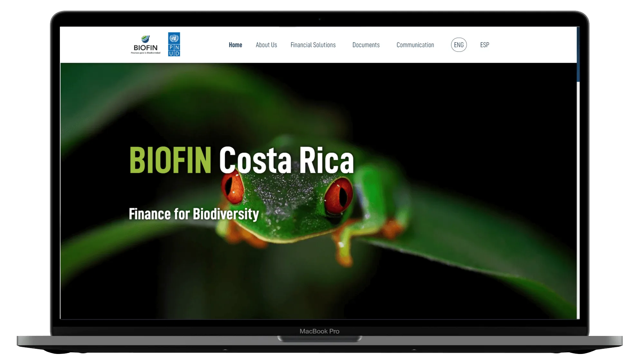
Task: Click the circled ENG language icon
Action: (459, 45)
